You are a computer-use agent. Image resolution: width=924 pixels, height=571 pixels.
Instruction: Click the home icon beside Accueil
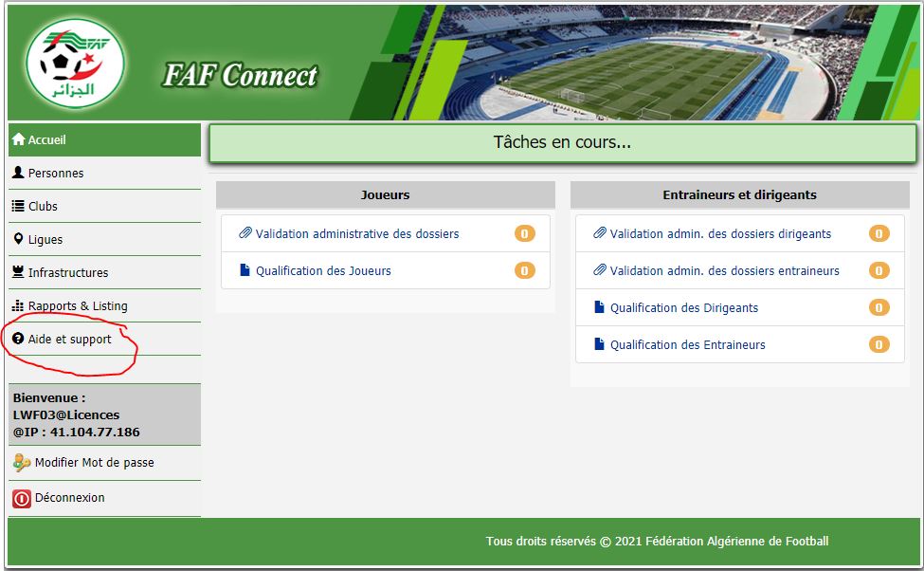pos(18,139)
